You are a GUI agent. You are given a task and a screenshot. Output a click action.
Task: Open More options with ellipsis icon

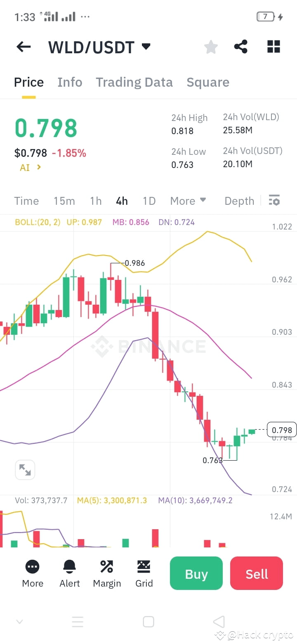32,573
